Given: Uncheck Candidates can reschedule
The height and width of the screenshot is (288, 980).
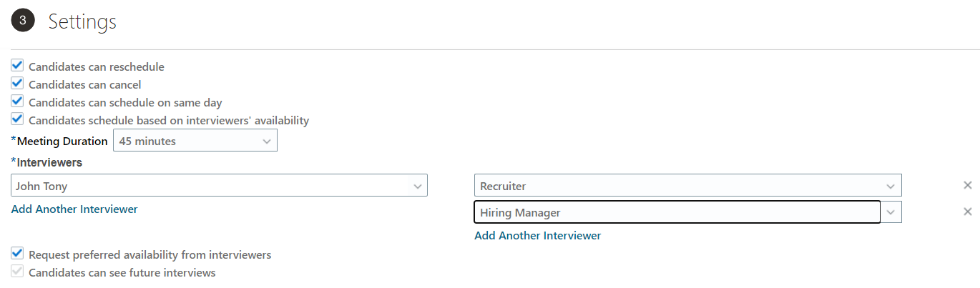Looking at the screenshot, I should click(x=18, y=66).
